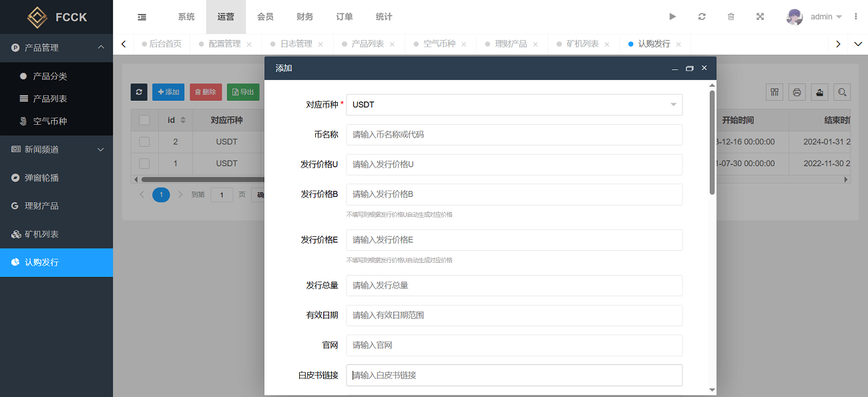Screen dimensions: 868x397
Task: Click the sidebar collapse menu icon
Action: tap(142, 17)
